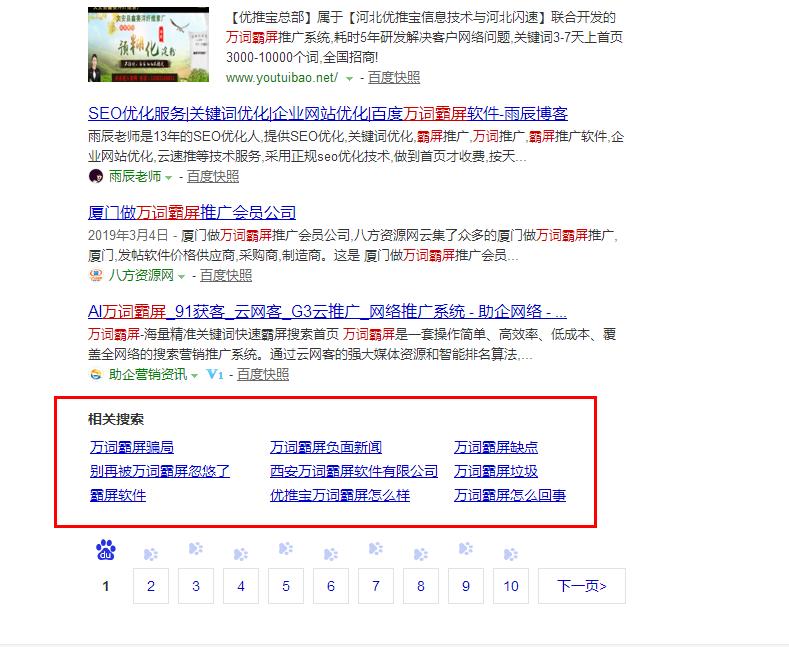Open 百度快照 for 雨辰老师 result
The width and height of the screenshot is (789, 647).
(x=213, y=177)
